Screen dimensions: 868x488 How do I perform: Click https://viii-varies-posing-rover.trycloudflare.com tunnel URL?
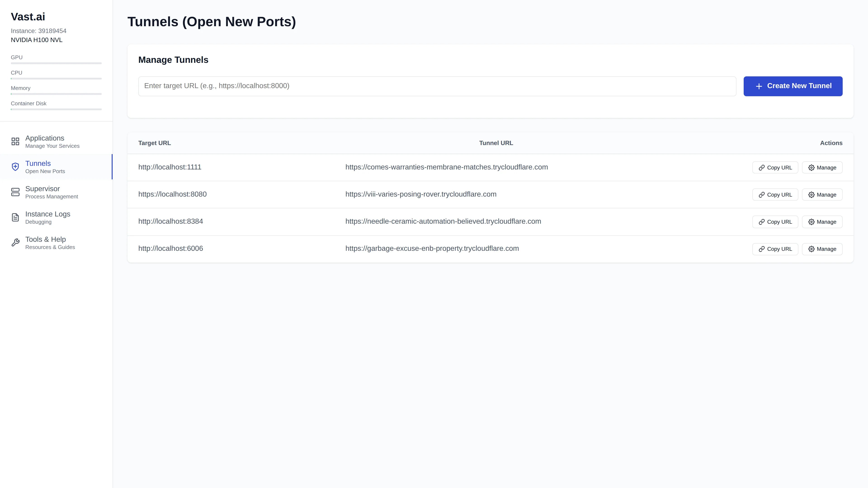point(421,194)
